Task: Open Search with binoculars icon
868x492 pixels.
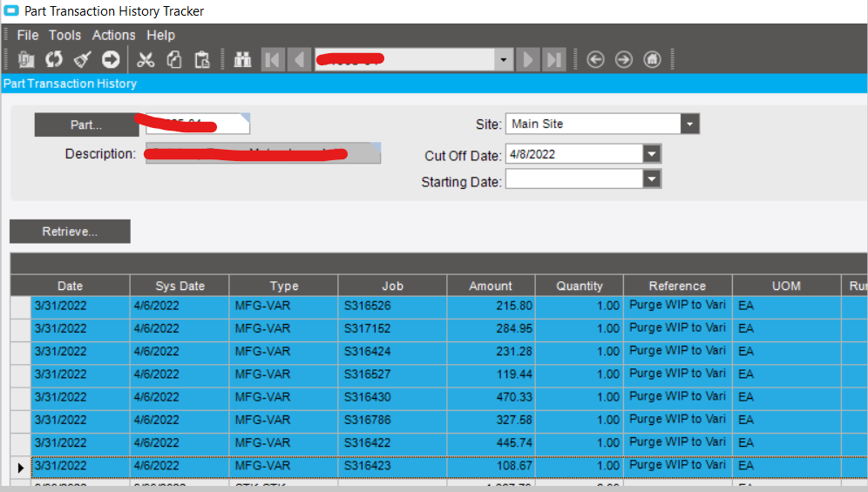Action: coord(242,59)
